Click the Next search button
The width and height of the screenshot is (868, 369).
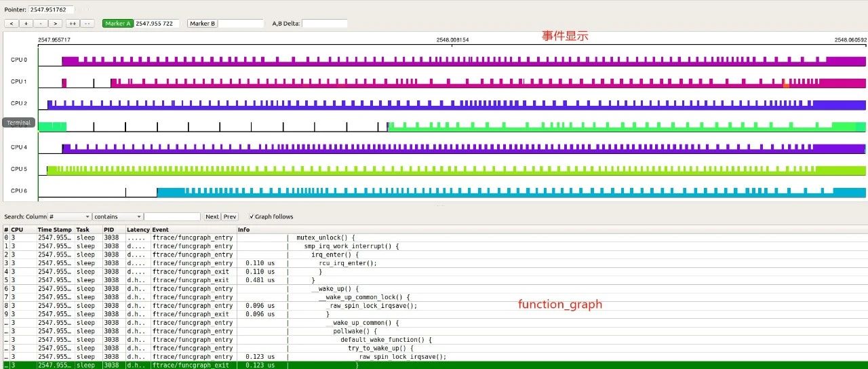pyautogui.click(x=212, y=216)
